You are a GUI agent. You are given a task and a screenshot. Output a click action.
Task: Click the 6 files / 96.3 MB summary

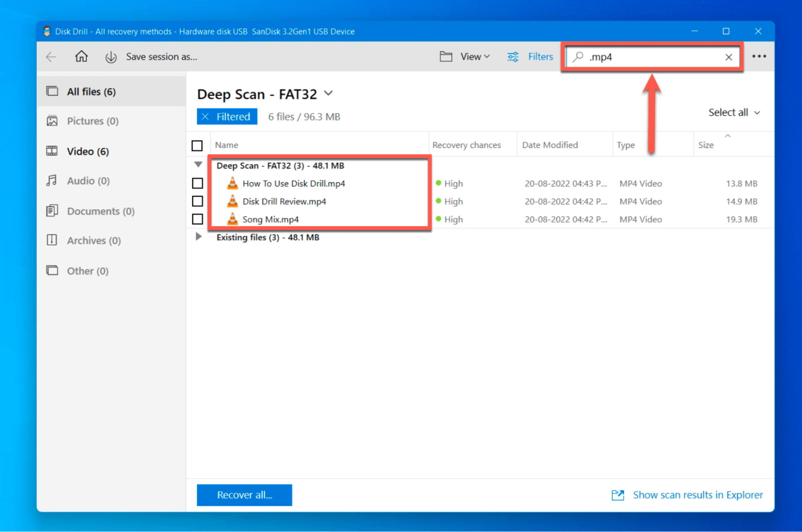coord(304,117)
